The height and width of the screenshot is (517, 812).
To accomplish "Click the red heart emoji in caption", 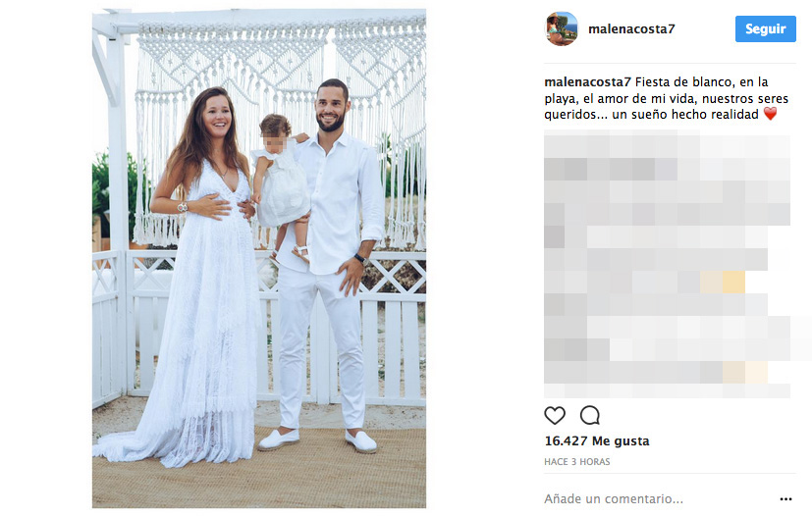I will 770,114.
